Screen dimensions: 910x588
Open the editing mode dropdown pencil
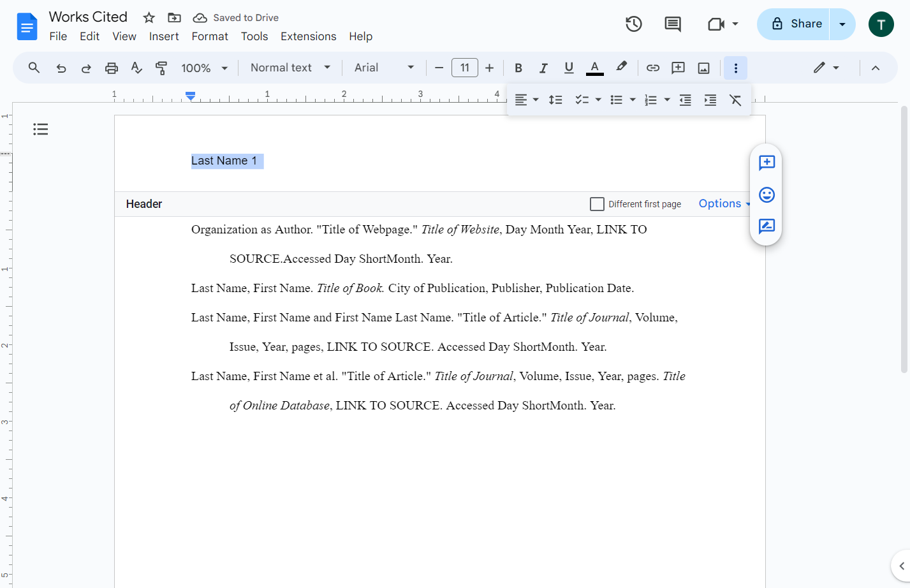coord(826,68)
